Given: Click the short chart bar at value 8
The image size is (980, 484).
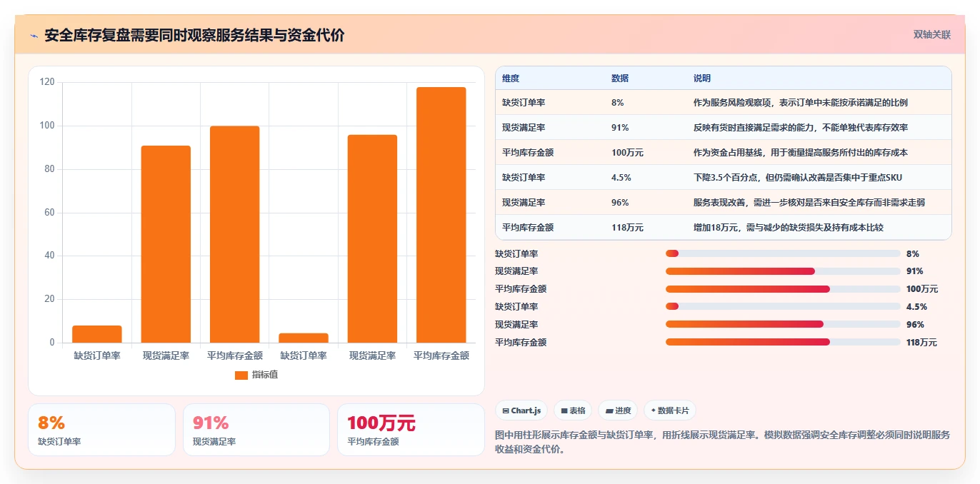Looking at the screenshot, I should 97,334.
